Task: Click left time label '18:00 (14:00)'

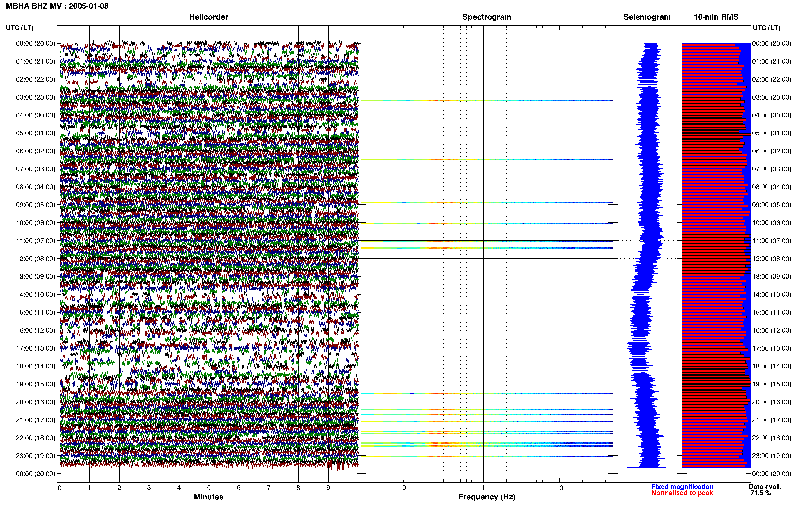Action: tap(36, 366)
